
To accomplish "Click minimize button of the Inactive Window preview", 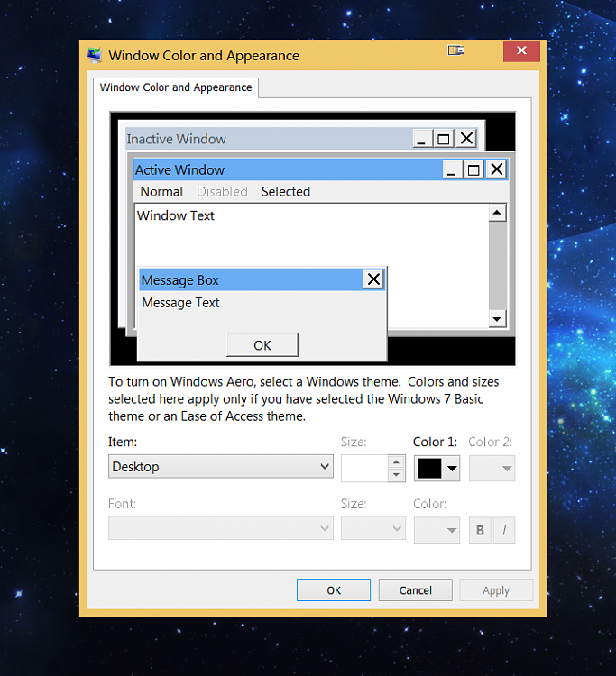I will 422,139.
